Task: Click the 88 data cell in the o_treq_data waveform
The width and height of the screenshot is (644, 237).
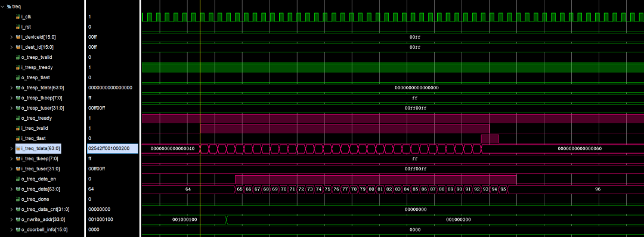Action: pos(441,189)
